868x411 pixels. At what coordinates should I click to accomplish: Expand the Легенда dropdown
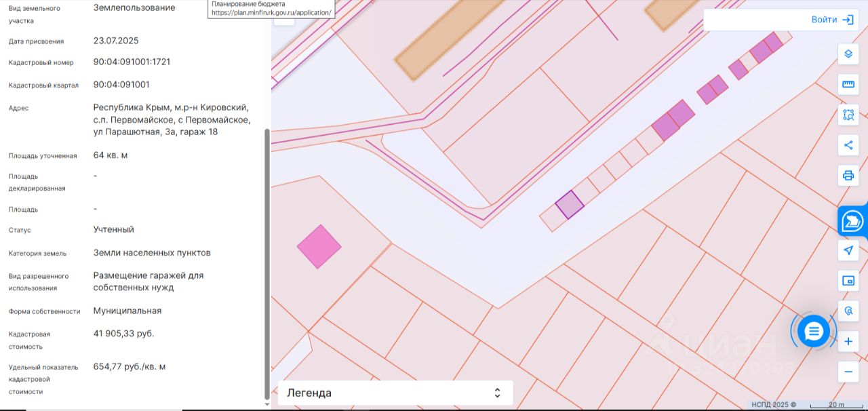point(395,393)
